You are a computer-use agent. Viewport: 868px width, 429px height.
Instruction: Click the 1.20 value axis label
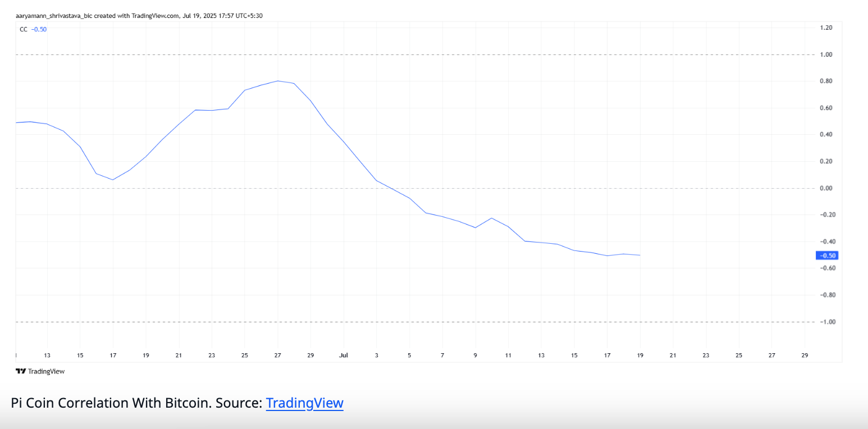826,28
